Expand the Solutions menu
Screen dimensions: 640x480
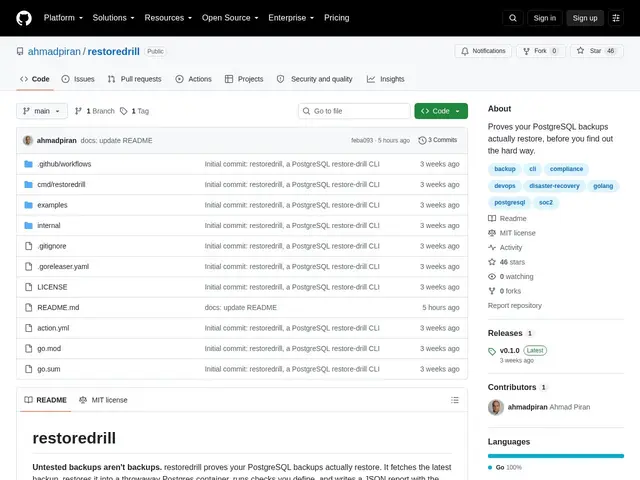coord(113,18)
